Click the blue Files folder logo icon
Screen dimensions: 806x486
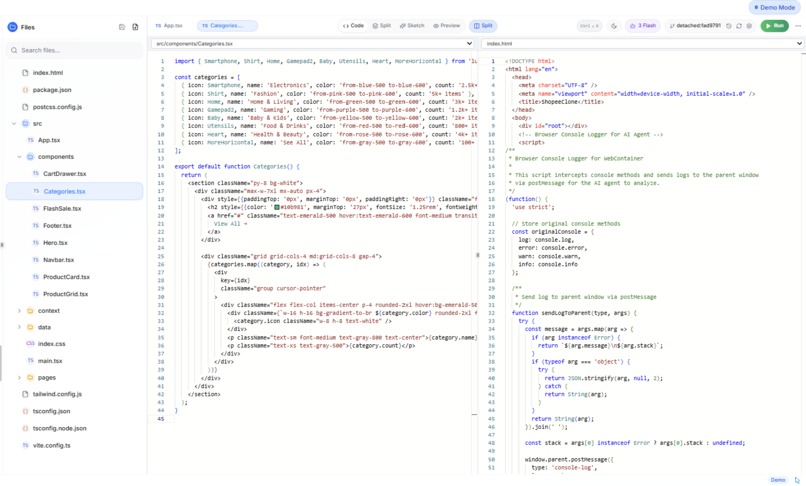12,27
